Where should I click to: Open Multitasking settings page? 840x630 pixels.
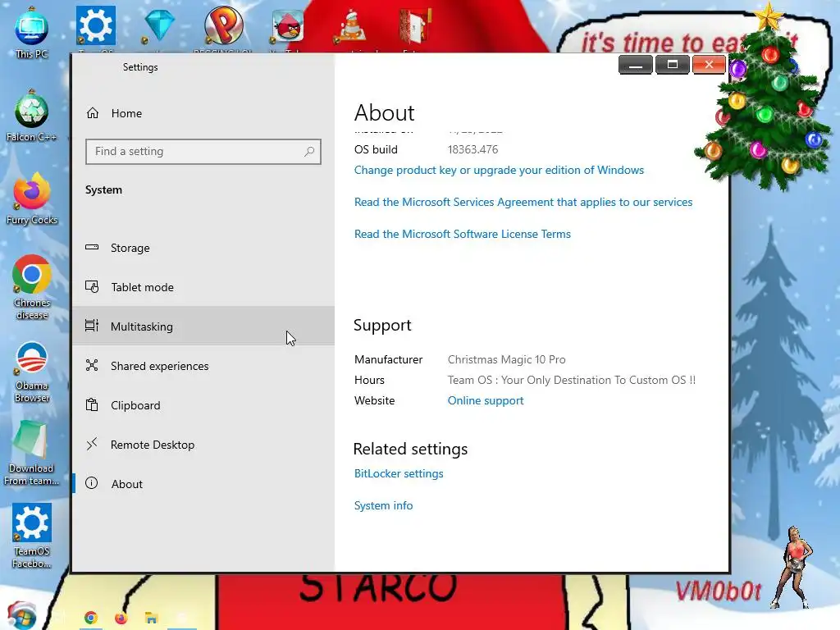tap(203, 326)
